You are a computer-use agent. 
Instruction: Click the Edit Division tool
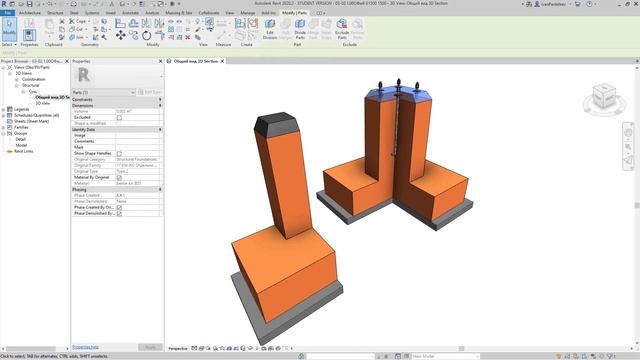[270, 28]
